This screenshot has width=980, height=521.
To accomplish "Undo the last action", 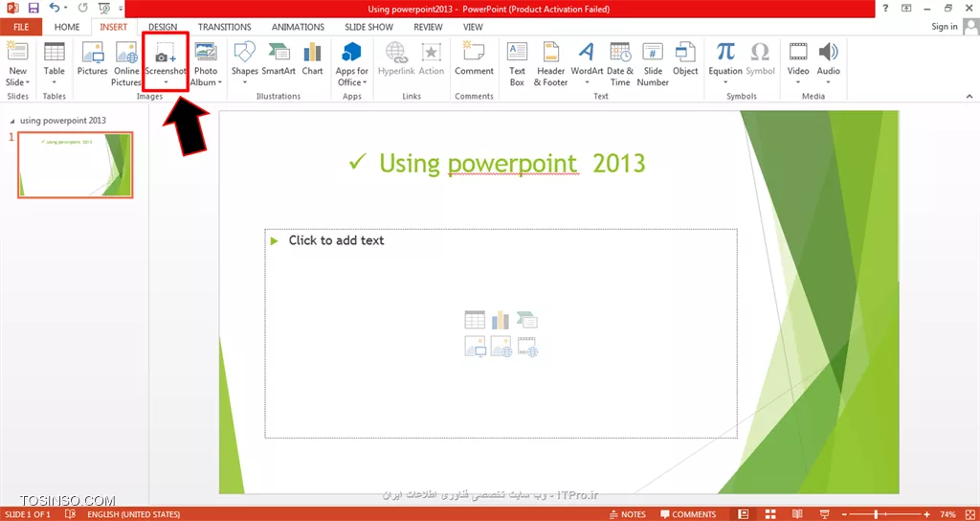I will click(x=55, y=9).
